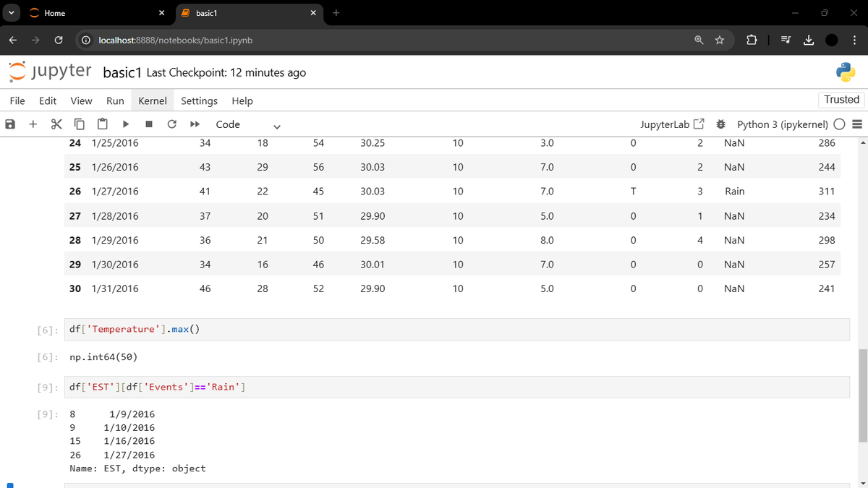868x488 pixels.
Task: Close the basic1 browser tab
Action: coord(313,13)
